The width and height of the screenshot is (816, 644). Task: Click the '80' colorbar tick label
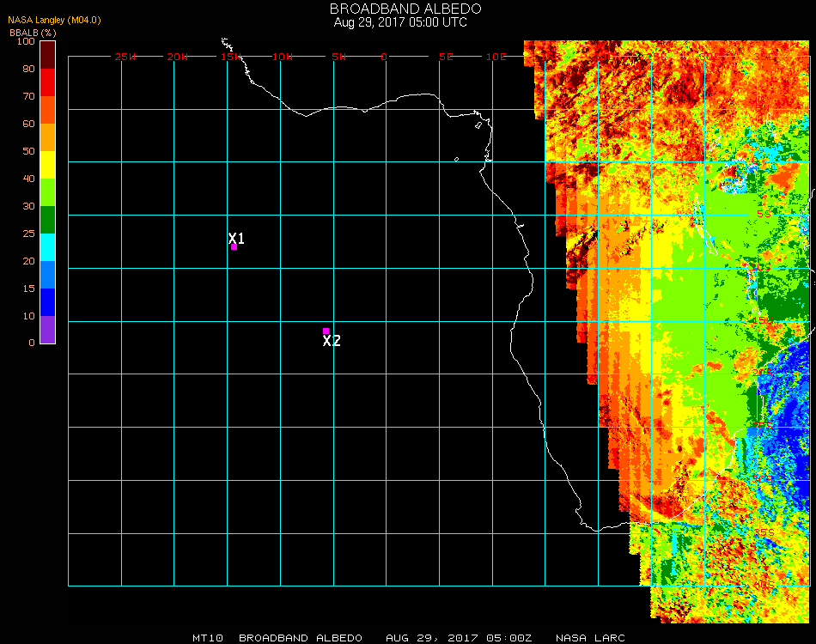pyautogui.click(x=28, y=69)
